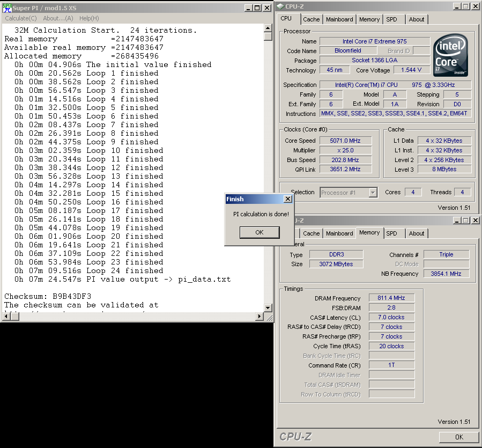Close the Super PI window
The width and height of the screenshot is (482, 448).
(267, 8)
